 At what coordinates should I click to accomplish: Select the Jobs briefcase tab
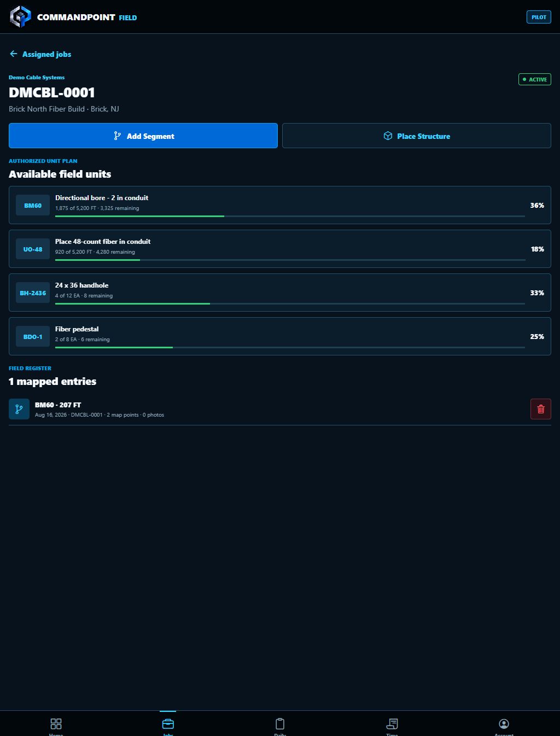coord(168,724)
